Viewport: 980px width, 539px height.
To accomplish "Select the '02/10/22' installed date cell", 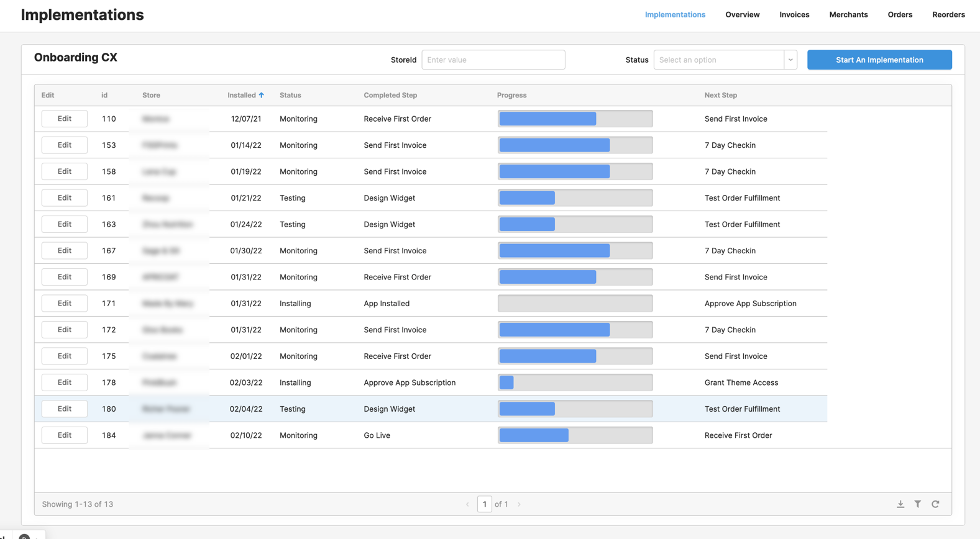I will click(x=246, y=435).
